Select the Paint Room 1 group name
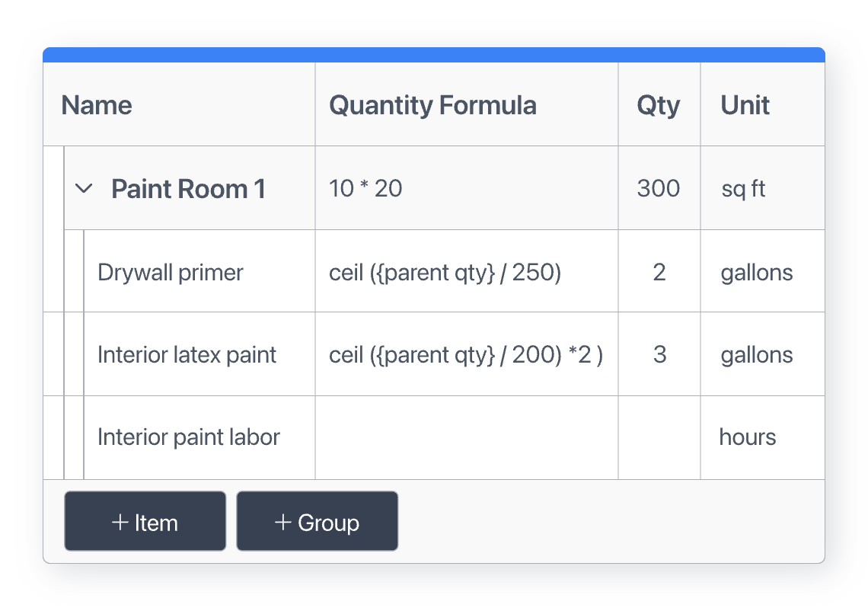Screen dimensions: 868x611 (188, 188)
